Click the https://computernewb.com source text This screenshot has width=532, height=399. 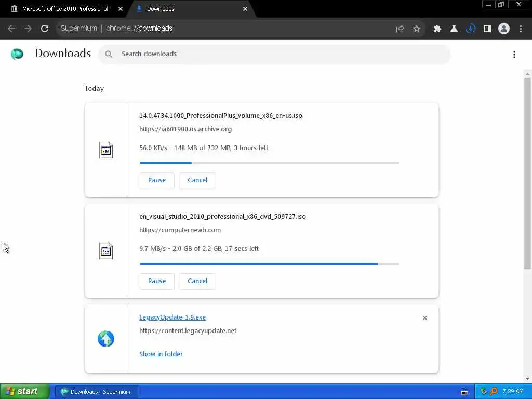click(180, 230)
